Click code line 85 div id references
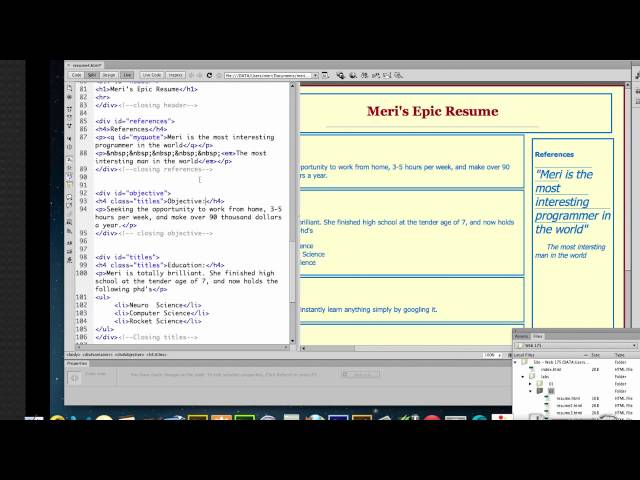Screen dimensions: 640x480 pos(135,121)
